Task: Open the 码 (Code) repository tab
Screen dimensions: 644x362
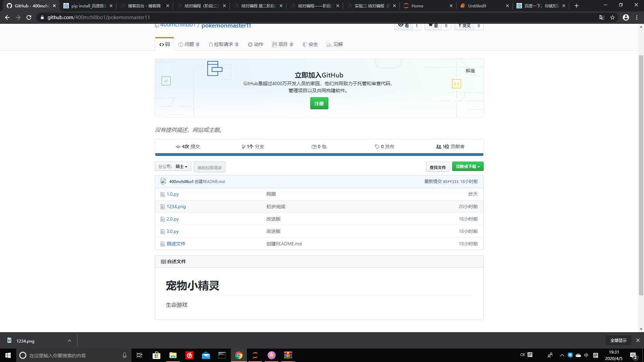Action: 164,44
